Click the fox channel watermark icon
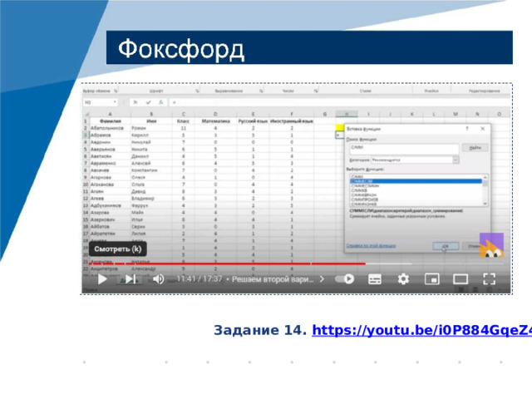 (491, 245)
